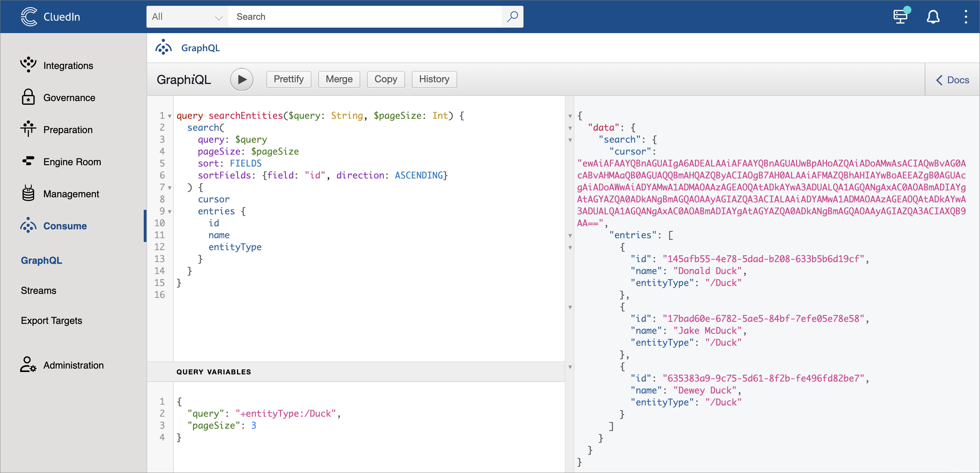Open Streams in the Consume submenu

39,290
